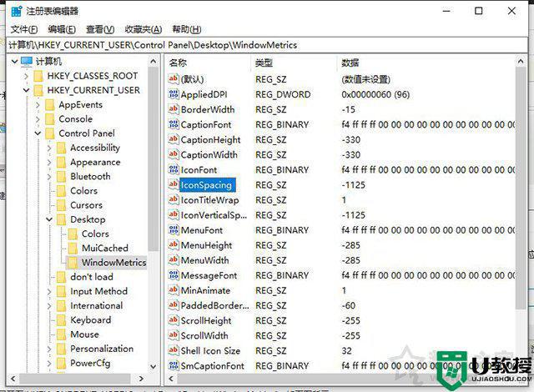Expand the AppEvents node

(38, 105)
